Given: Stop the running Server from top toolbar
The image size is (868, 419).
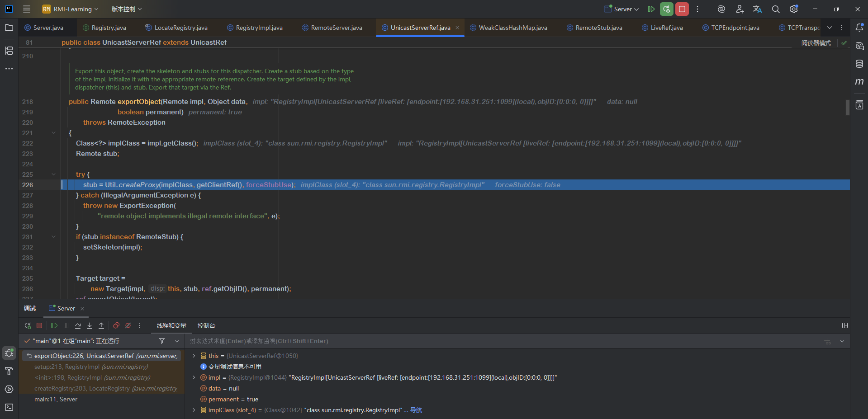Looking at the screenshot, I should (x=682, y=9).
